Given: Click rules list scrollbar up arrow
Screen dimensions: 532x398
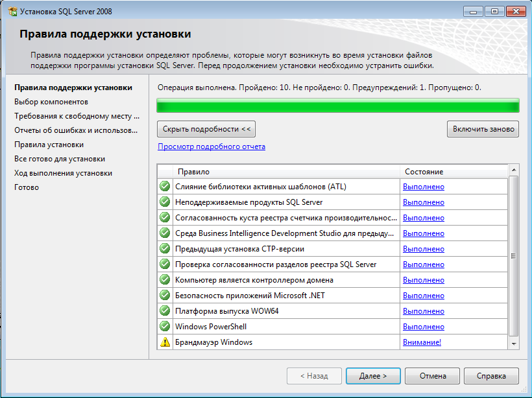Looking at the screenshot, I should point(514,170).
